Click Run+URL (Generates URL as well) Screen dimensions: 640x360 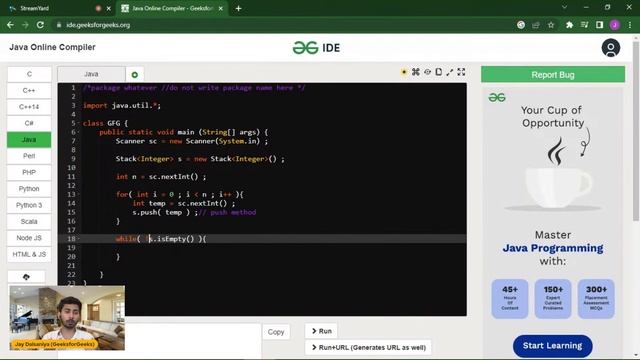click(368, 347)
